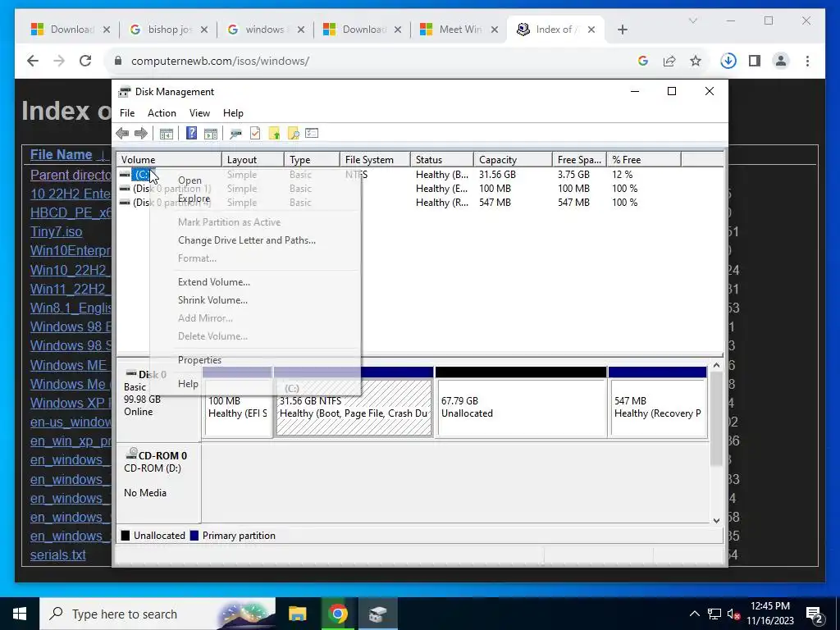Click the File Name sort link
840x630 pixels.
coord(61,155)
